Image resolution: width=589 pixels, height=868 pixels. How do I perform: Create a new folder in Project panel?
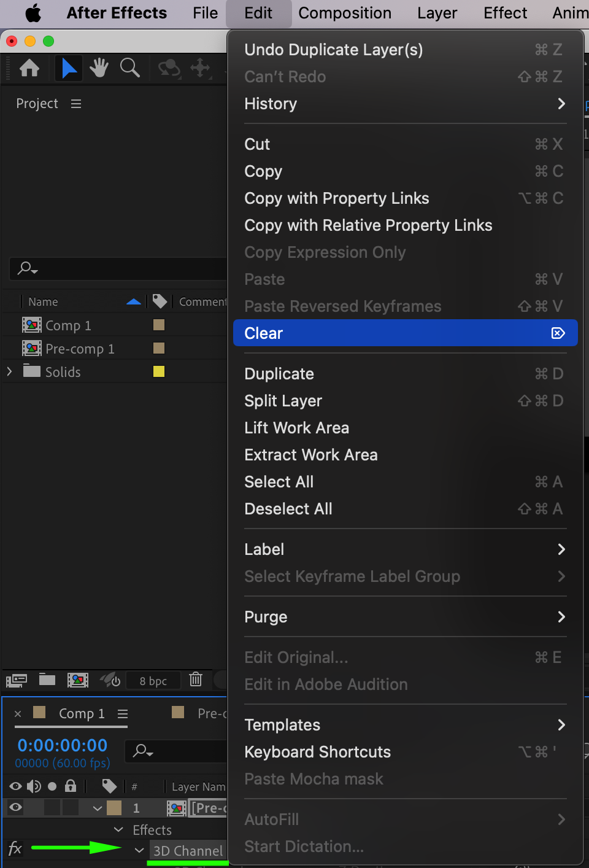pyautogui.click(x=47, y=679)
